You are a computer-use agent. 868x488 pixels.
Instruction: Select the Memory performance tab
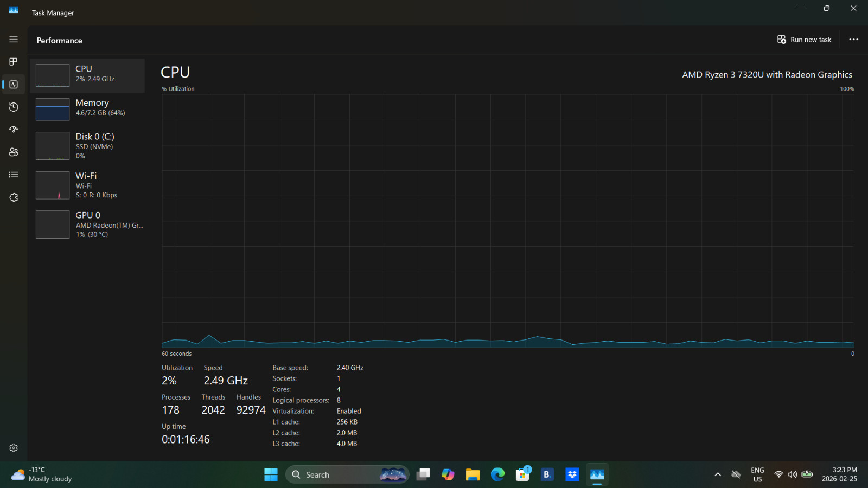click(87, 109)
